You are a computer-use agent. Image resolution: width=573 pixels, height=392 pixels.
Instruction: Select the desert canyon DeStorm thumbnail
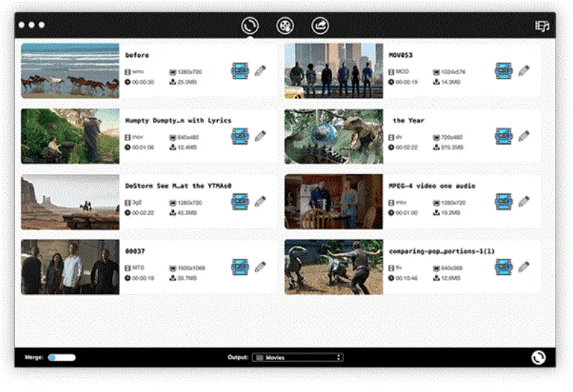coord(70,201)
